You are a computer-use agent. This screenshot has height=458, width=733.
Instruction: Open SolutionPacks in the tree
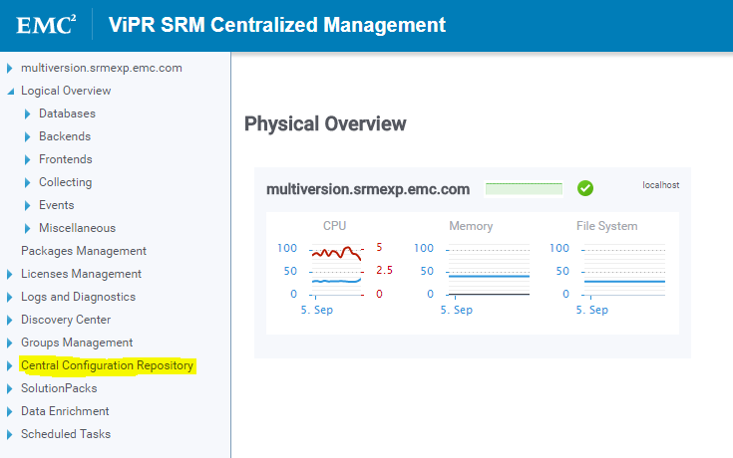tap(59, 388)
